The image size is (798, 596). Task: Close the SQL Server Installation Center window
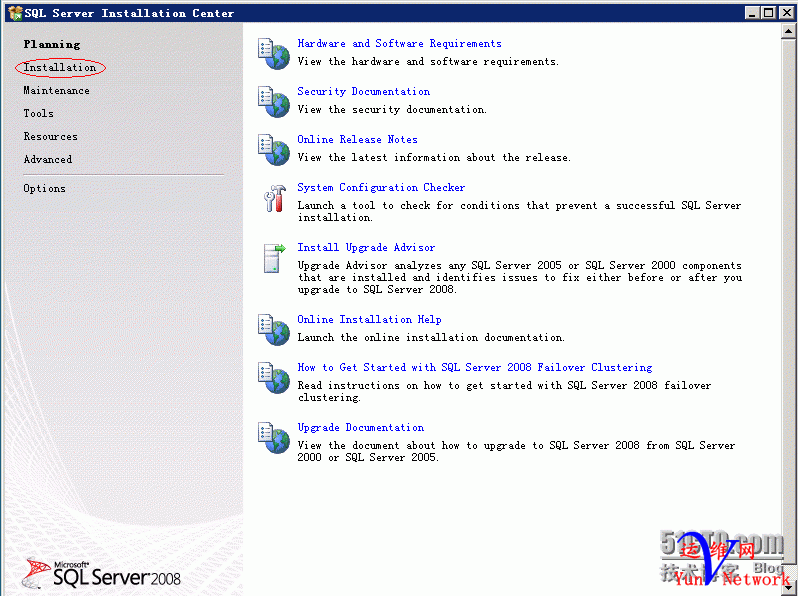787,13
